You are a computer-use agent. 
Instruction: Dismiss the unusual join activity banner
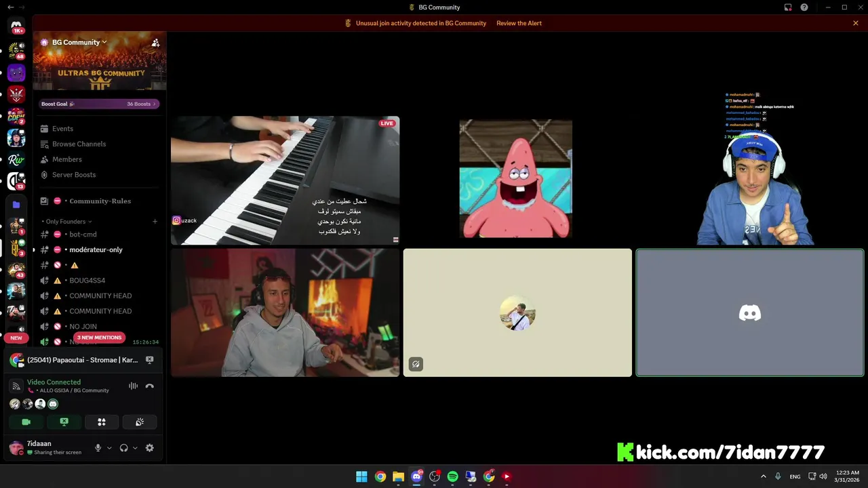(856, 23)
